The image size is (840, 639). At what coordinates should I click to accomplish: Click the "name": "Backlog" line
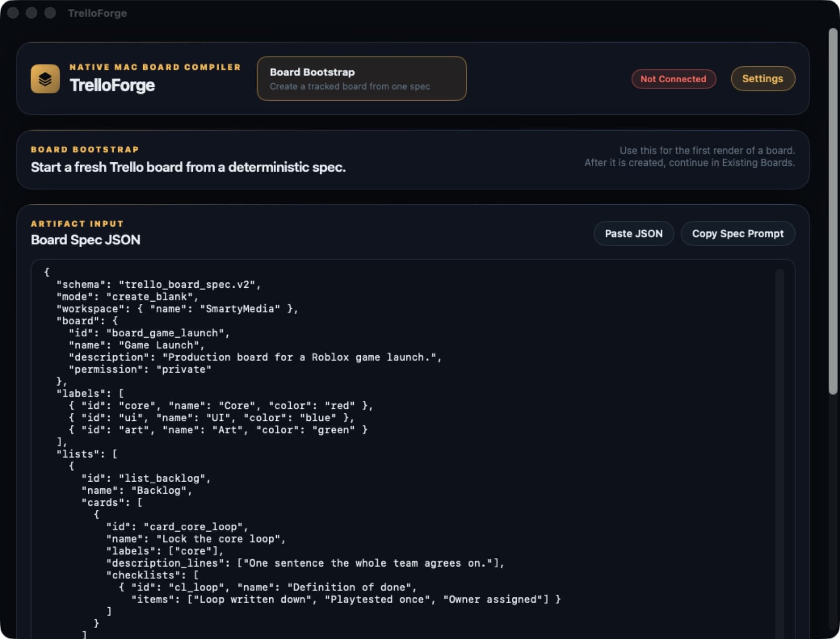137,491
